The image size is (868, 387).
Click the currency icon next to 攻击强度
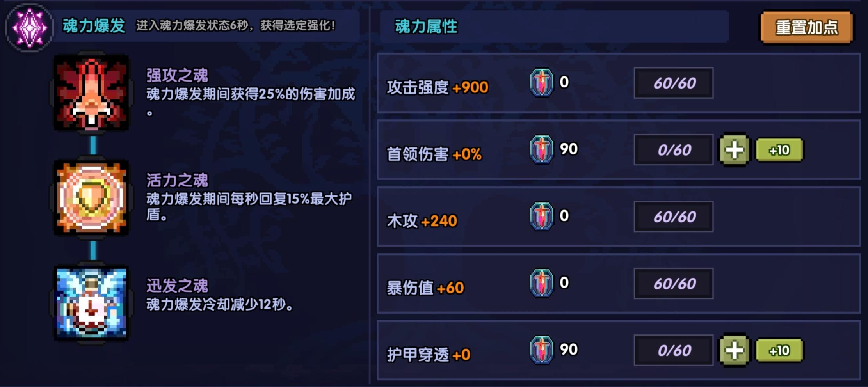tap(542, 82)
